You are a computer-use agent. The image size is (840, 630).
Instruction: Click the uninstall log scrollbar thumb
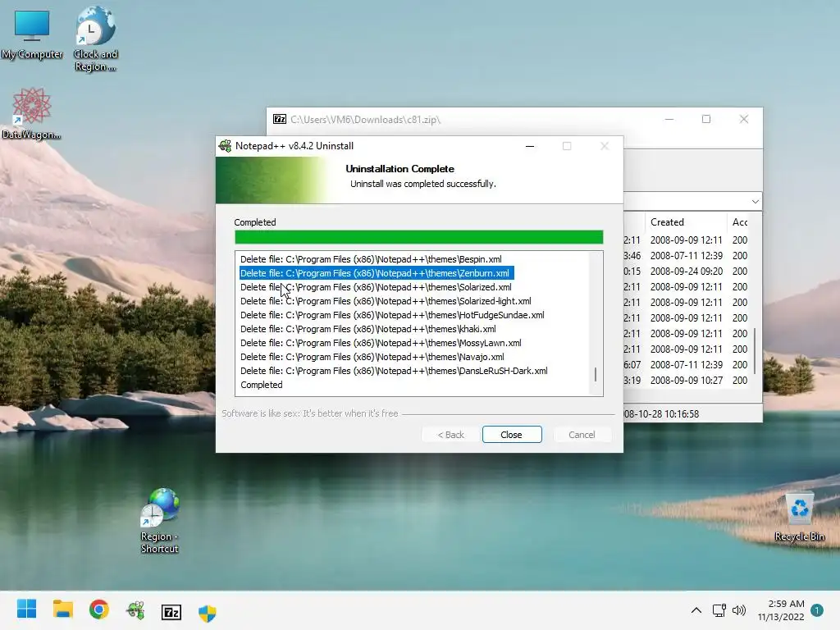[x=596, y=374]
